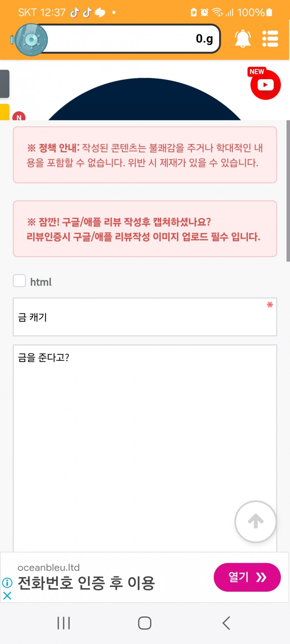290x644 pixels.
Task: Click the gray side tab on left edge
Action: pyautogui.click(x=5, y=84)
